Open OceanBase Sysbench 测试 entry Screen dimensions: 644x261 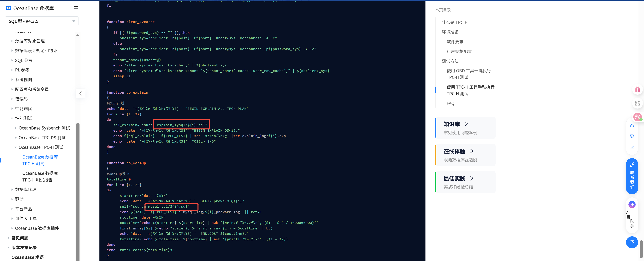click(x=44, y=128)
